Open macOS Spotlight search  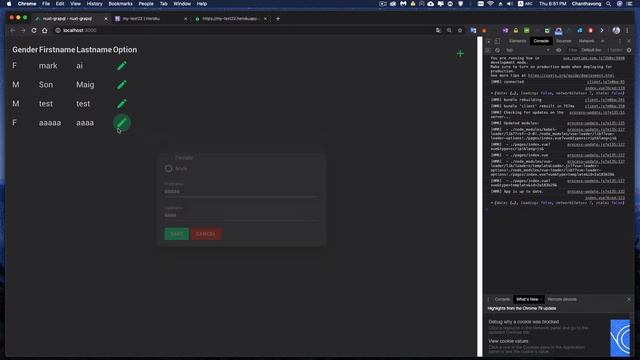[x=609, y=4]
